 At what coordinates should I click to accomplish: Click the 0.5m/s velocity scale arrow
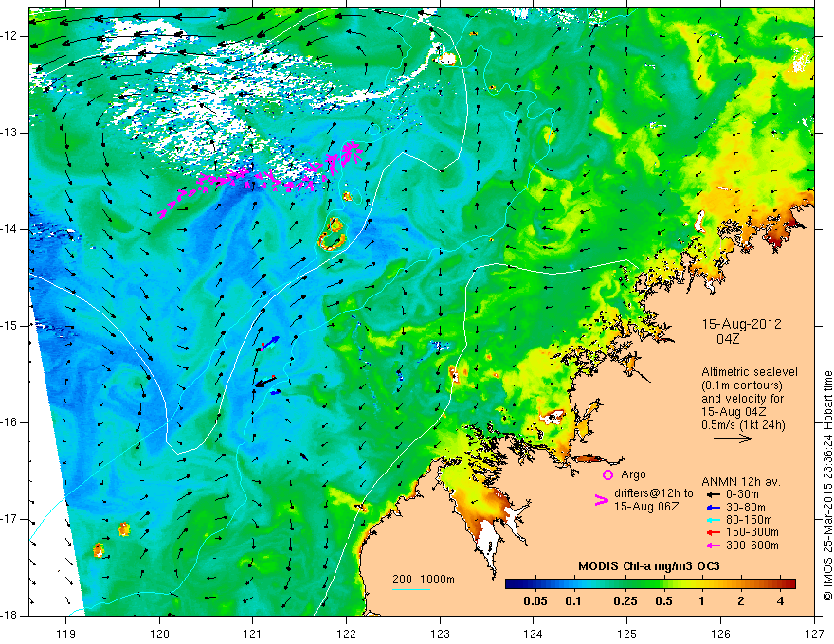[733, 438]
